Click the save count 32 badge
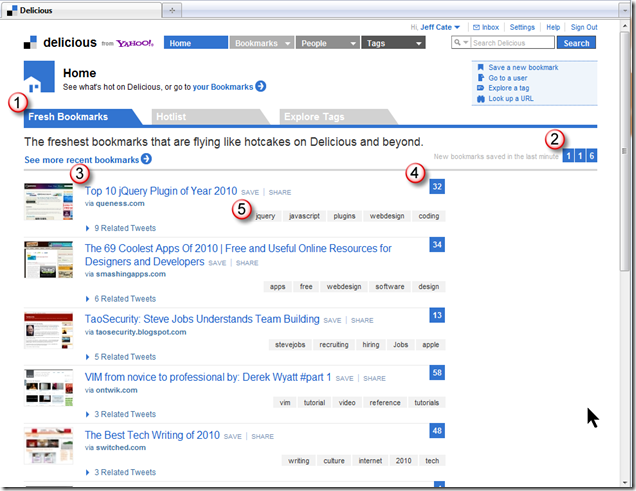Screen dimensions: 636x491 coord(437,187)
